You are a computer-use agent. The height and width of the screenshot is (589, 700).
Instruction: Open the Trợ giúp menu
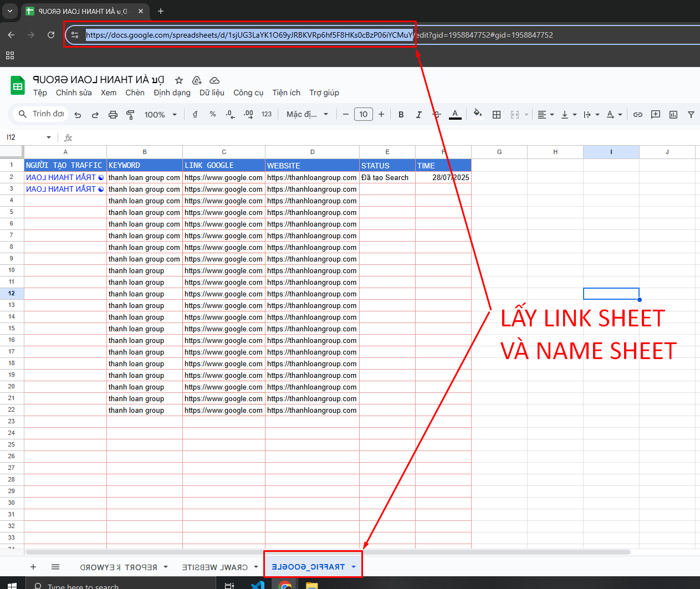pyautogui.click(x=324, y=93)
